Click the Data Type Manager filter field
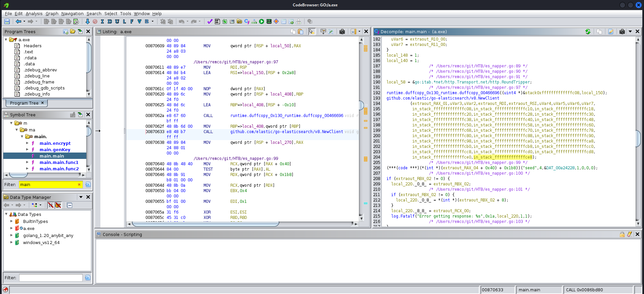The height and width of the screenshot is (294, 644). pyautogui.click(x=51, y=278)
